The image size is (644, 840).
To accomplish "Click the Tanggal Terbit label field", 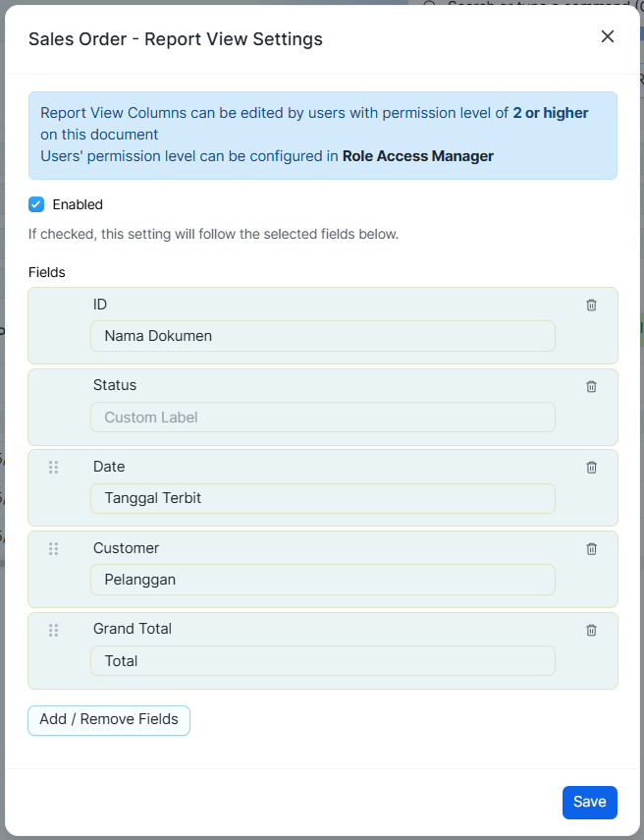I will (x=323, y=498).
